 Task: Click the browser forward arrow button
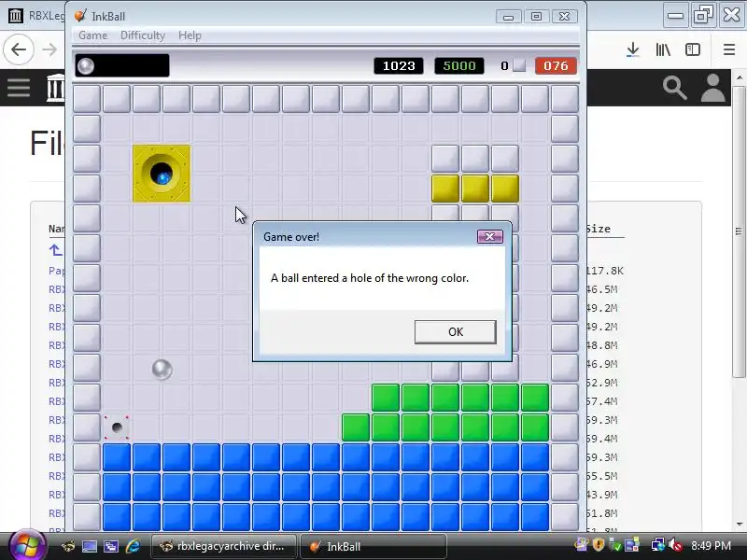click(49, 49)
